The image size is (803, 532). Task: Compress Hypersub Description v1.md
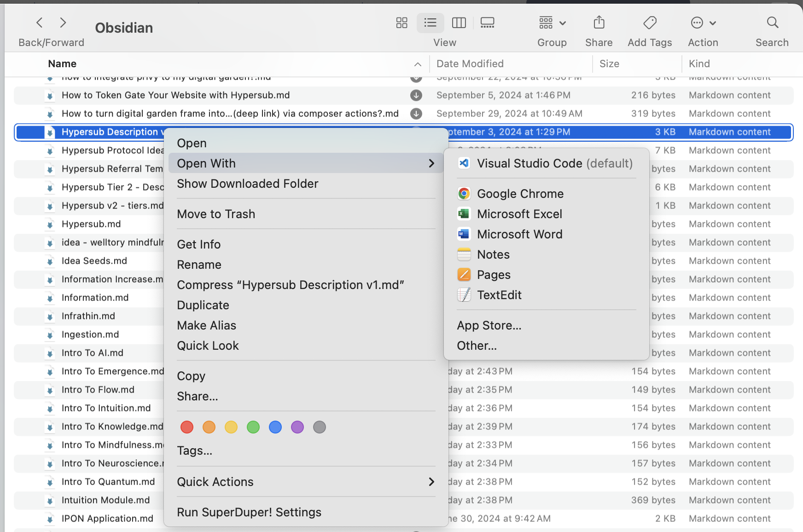point(306,285)
